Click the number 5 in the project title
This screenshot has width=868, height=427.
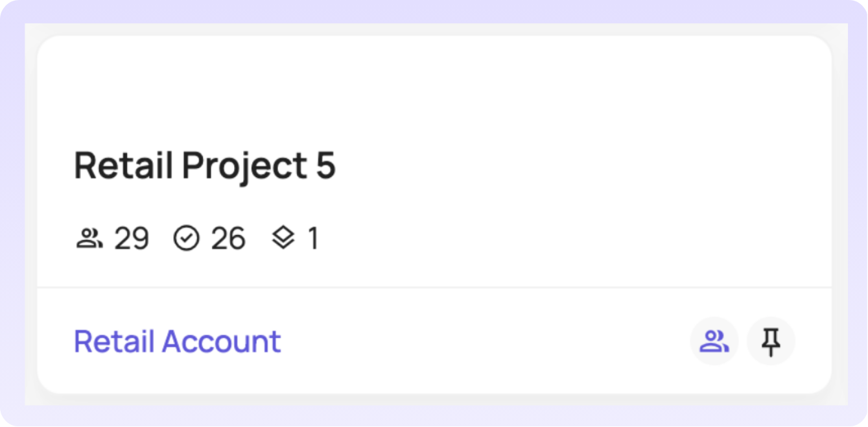tap(326, 165)
